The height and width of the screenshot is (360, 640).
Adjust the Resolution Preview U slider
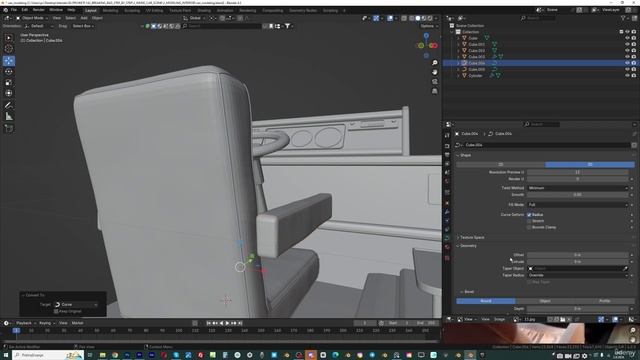pos(578,173)
